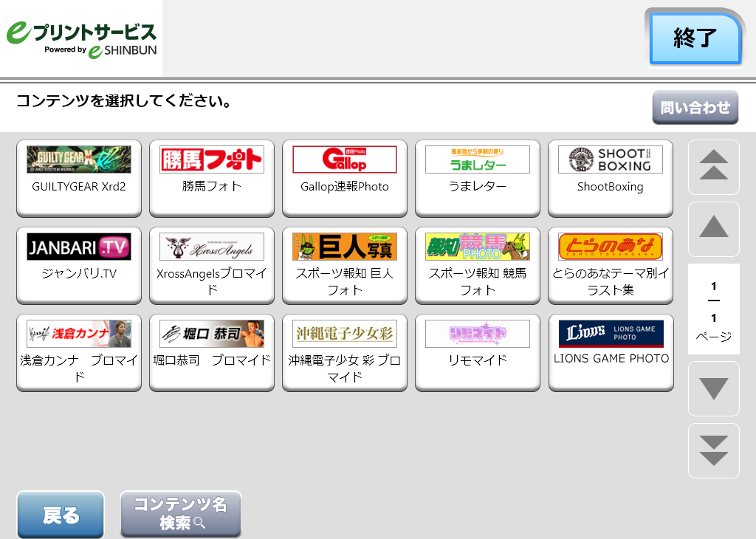This screenshot has width=756, height=539.
Task: Select とらのあなテーマ別イラスト集 tile
Action: tap(611, 266)
